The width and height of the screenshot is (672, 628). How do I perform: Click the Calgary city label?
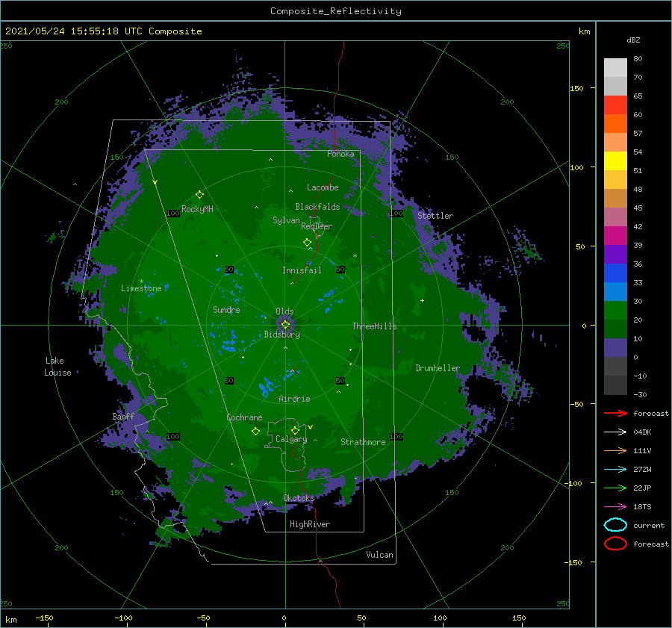291,439
